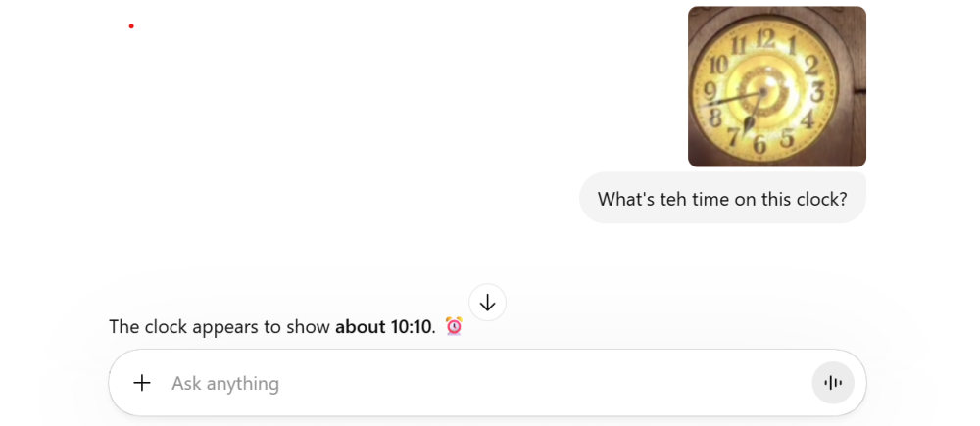Click the small red dot indicator
The height and width of the screenshot is (426, 980).
(x=131, y=26)
